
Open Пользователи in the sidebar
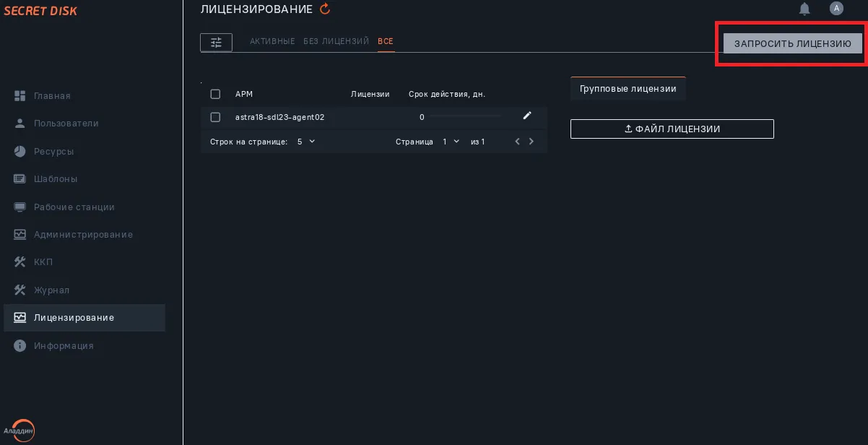[84, 124]
